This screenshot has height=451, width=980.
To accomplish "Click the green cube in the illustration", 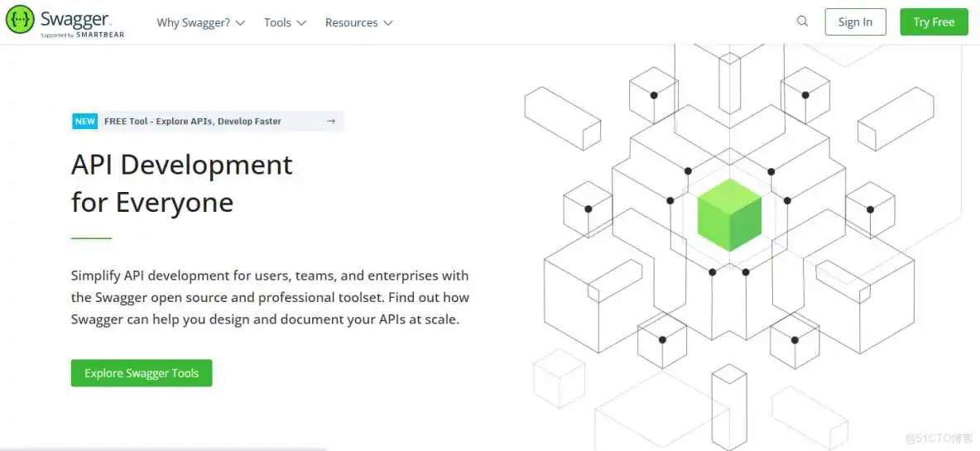I will coord(729,214).
